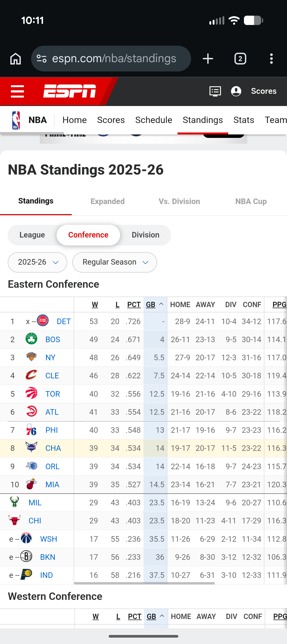
Task: Go to the NBA Schedule menu item
Action: tap(154, 120)
